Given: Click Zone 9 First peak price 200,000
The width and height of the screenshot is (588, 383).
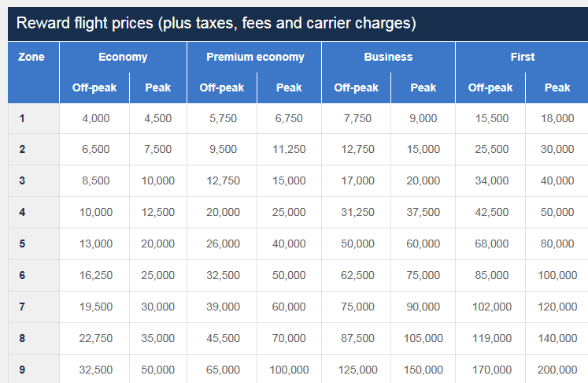Looking at the screenshot, I should (557, 370).
